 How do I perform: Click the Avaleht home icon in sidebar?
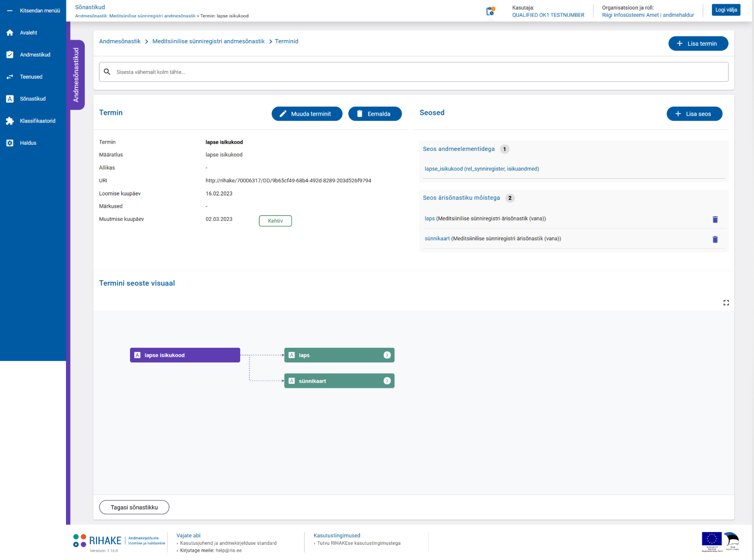pyautogui.click(x=10, y=32)
